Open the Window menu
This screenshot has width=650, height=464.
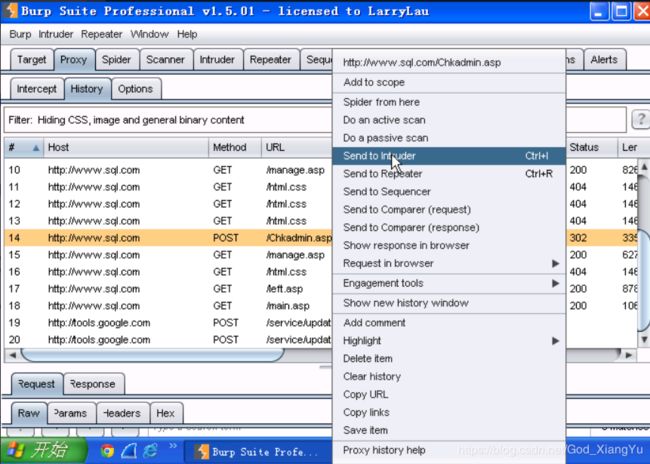pyautogui.click(x=149, y=34)
